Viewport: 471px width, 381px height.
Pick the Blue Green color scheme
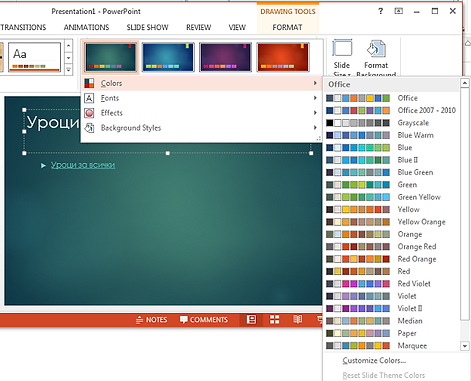(x=392, y=172)
